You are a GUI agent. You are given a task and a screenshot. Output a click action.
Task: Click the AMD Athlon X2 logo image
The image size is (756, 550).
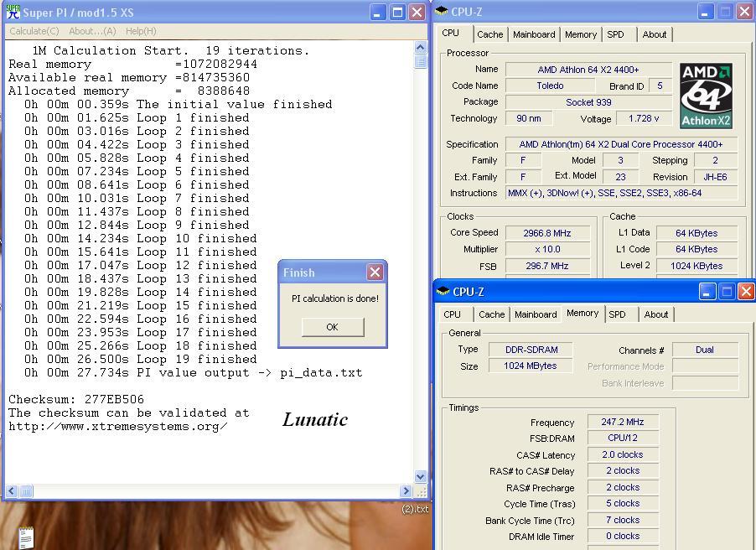click(x=706, y=96)
